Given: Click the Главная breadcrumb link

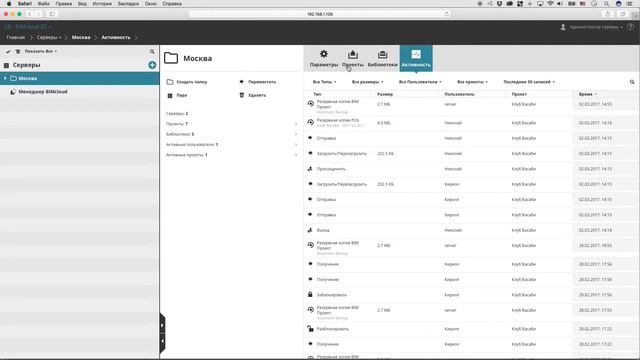Looking at the screenshot, I should 16,38.
